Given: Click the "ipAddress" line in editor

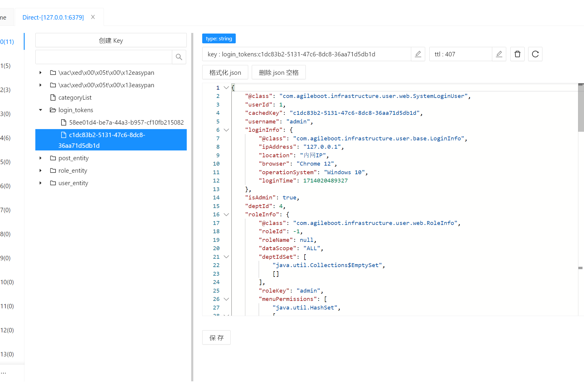Looking at the screenshot, I should (301, 147).
